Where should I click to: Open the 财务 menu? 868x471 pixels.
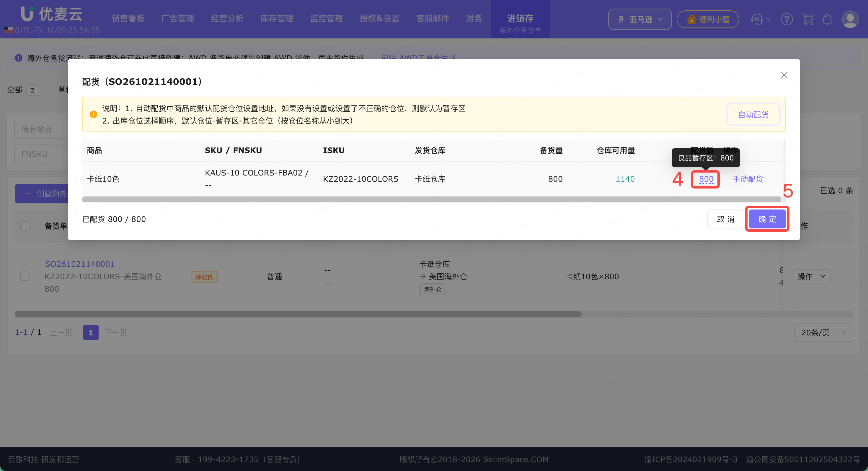coord(474,19)
